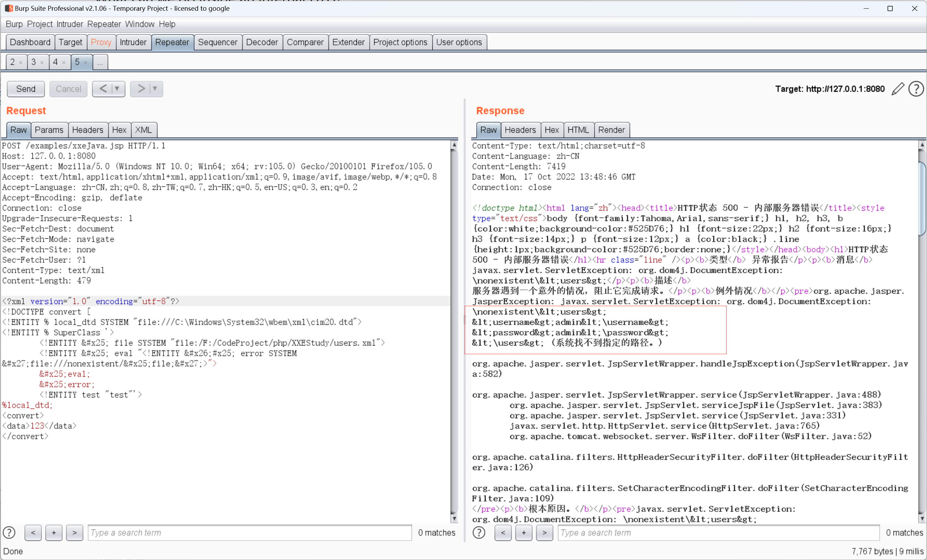The image size is (927, 560).
Task: Open Repeater help question mark icon
Action: pyautogui.click(x=916, y=89)
